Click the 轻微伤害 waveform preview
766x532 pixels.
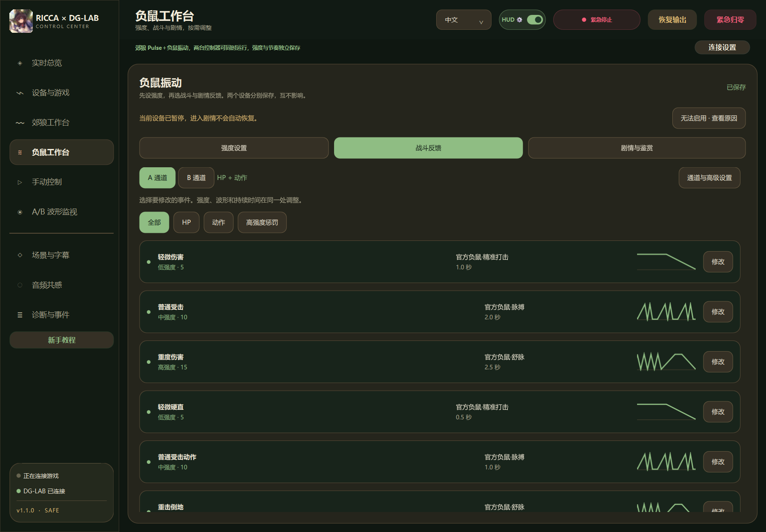(x=666, y=262)
